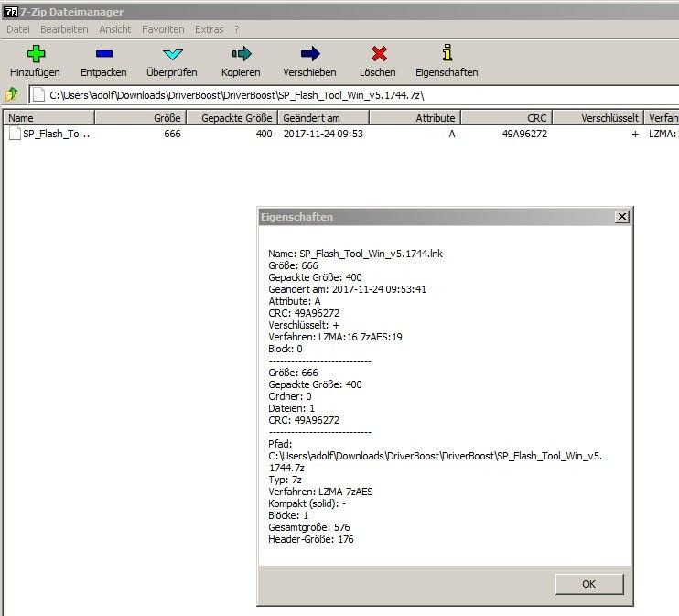
Task: Click the Dateien: 1 line
Action: pos(291,408)
